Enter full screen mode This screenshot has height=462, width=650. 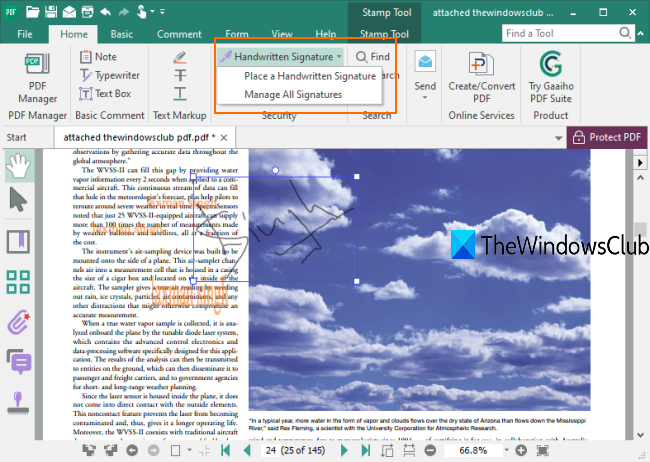543,450
